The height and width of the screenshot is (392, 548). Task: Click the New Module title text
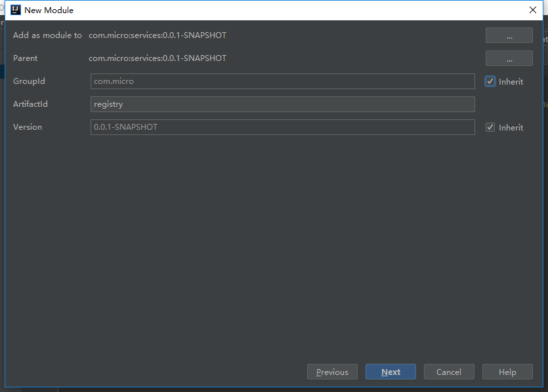pos(49,10)
